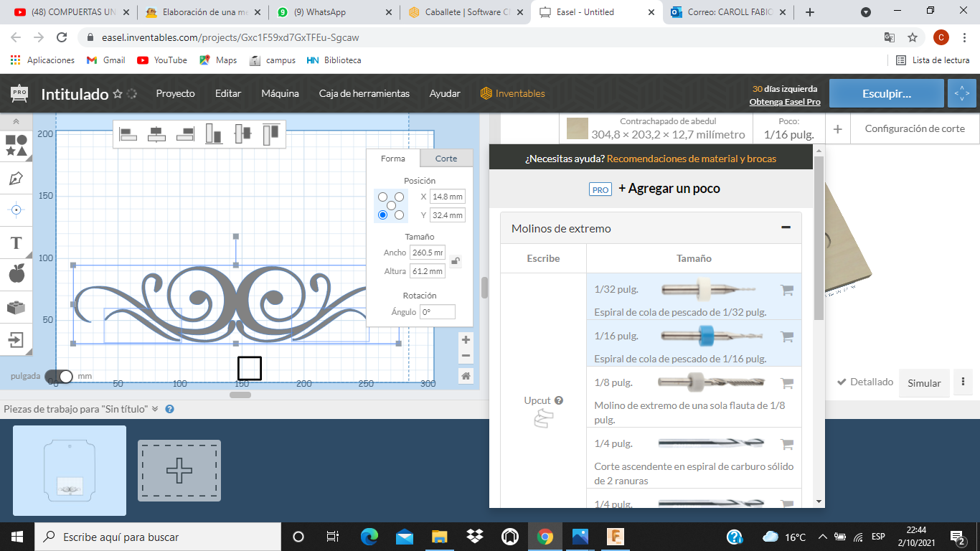Add a new workpiece thumbnail
Viewport: 980px width, 551px height.
pyautogui.click(x=179, y=471)
